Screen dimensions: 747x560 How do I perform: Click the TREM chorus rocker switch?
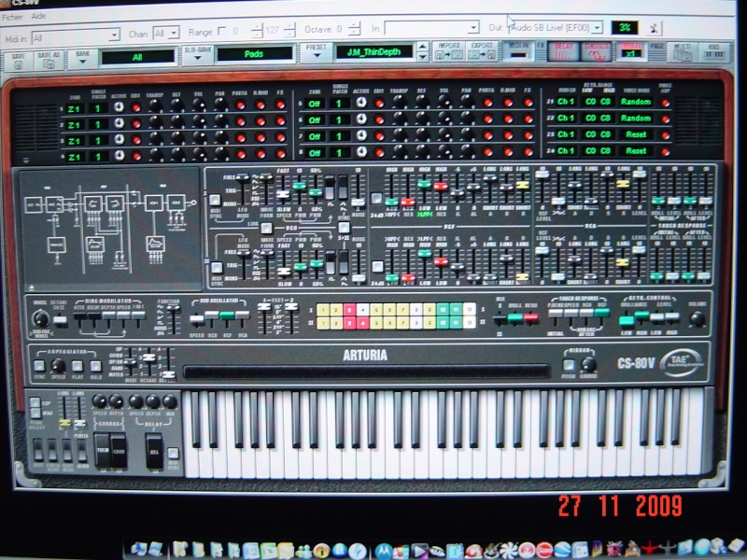[x=102, y=451]
